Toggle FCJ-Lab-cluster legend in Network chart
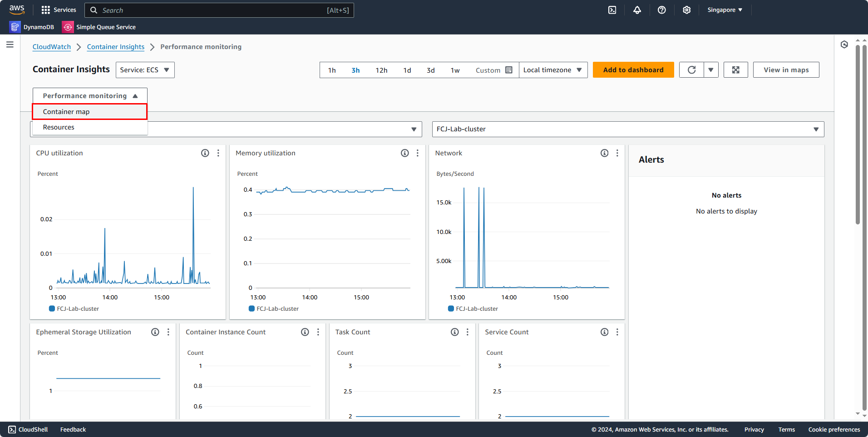This screenshot has width=868, height=437. point(473,308)
